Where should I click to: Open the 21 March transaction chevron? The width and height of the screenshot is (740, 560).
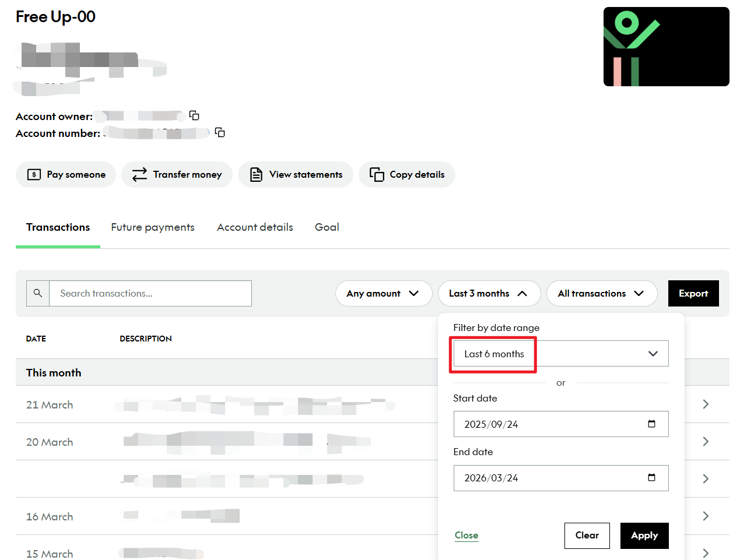pyautogui.click(x=706, y=404)
